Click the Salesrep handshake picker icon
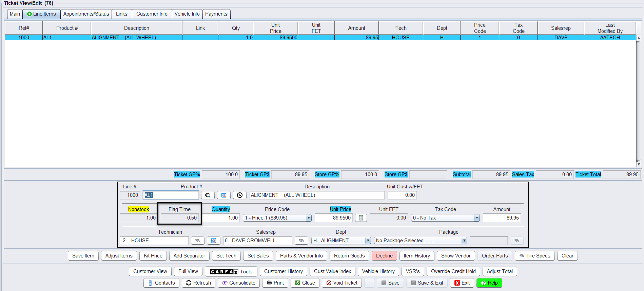Screen dimensions: 644x291 (x=301, y=241)
